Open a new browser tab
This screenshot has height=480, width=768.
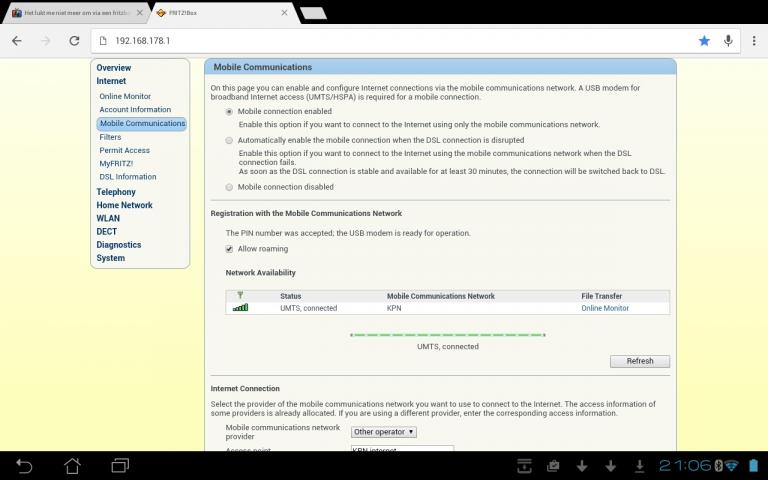point(313,13)
